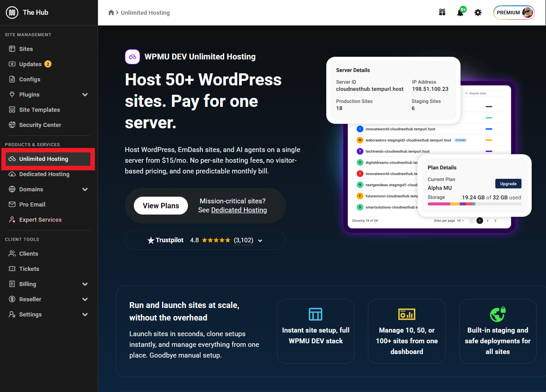Click the PREMIUM account badge
The width and height of the screenshot is (546, 392).
point(514,13)
